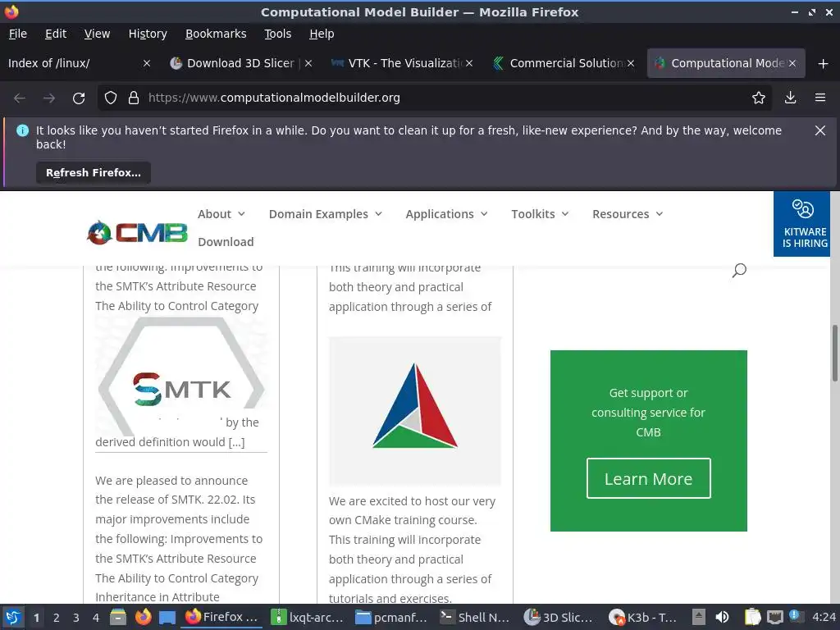Switch to the pcmanfm taskbar window
Screen dimensions: 840x630
391,617
